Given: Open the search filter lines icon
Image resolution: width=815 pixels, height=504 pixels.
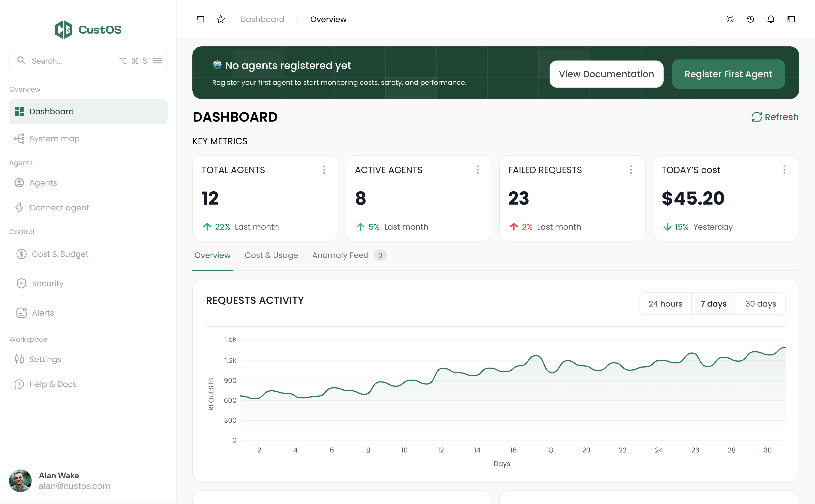Looking at the screenshot, I should tap(157, 61).
